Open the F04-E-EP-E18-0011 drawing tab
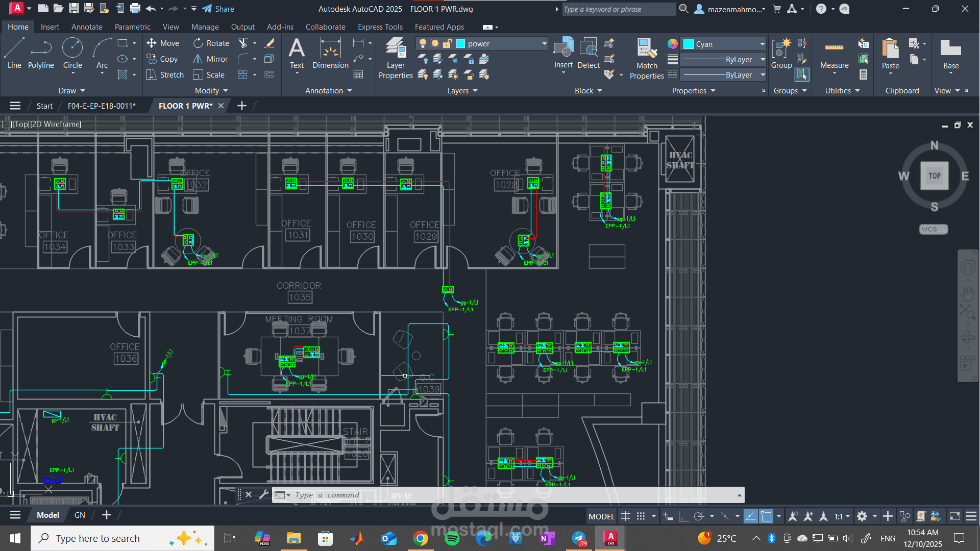This screenshot has height=551, width=980. 102,106
